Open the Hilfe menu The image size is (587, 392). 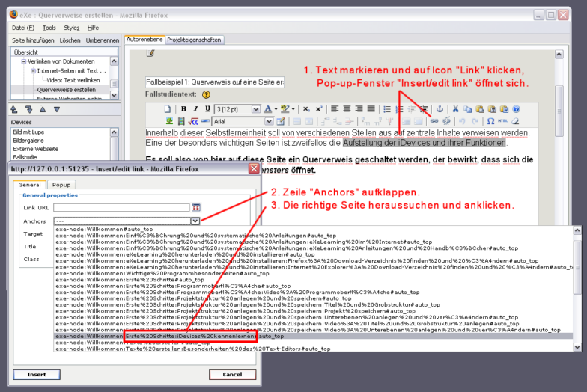[x=93, y=28]
